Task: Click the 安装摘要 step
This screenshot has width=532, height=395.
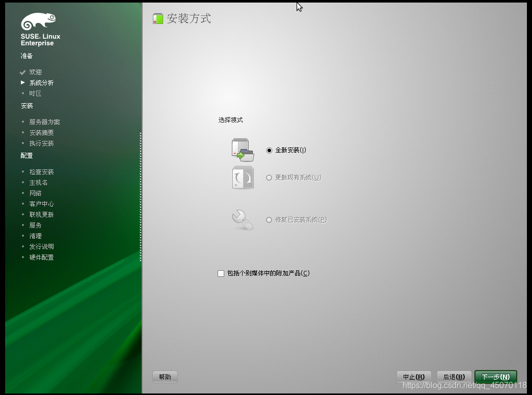Action: [41, 132]
